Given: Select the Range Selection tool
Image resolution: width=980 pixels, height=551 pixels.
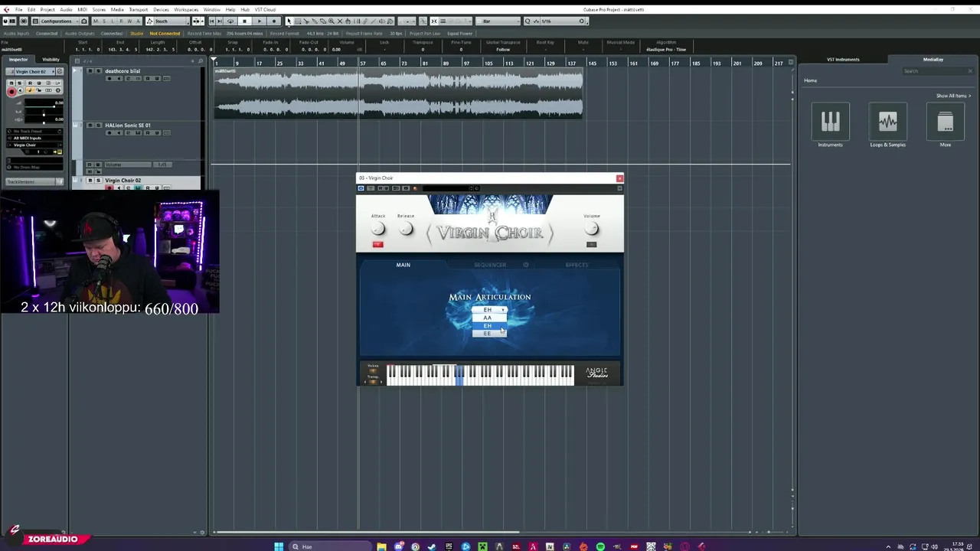Looking at the screenshot, I should coord(296,21).
